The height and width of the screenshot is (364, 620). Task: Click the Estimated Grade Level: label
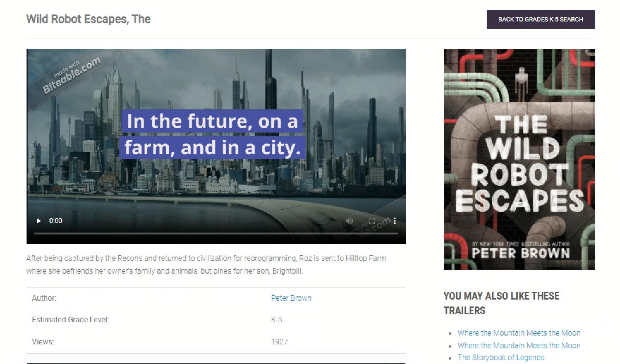(70, 319)
